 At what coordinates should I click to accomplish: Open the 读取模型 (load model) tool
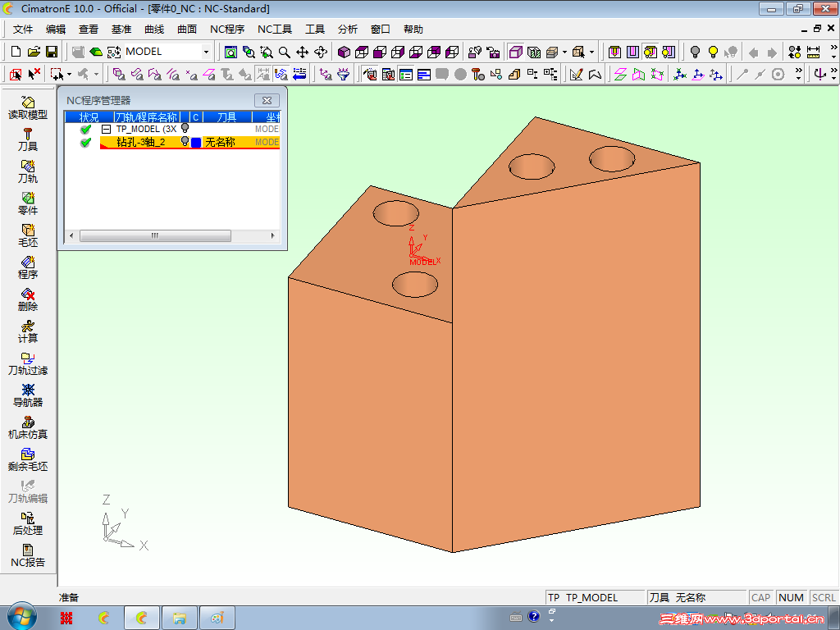28,107
